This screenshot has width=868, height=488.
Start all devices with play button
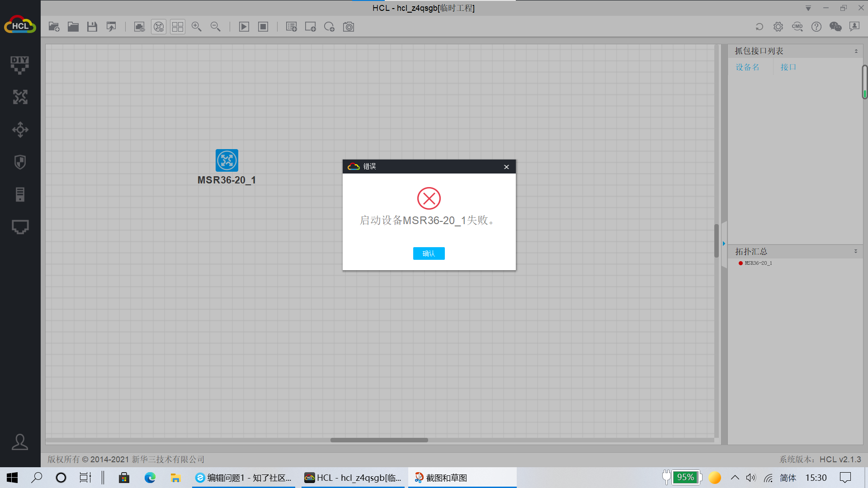tap(244, 27)
